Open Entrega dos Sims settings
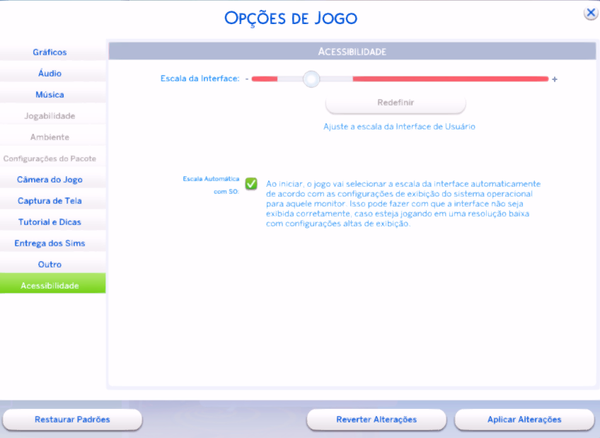The width and height of the screenshot is (600, 438). (50, 243)
